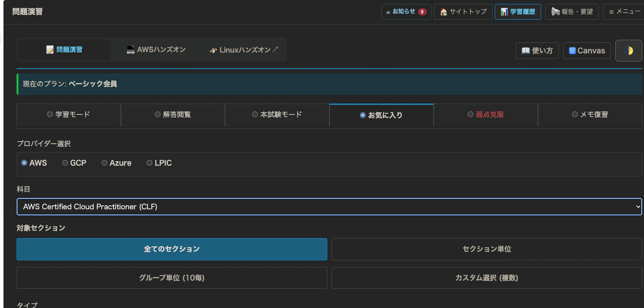Open the メニュー hamburger menu
644x308 pixels.
pos(624,12)
